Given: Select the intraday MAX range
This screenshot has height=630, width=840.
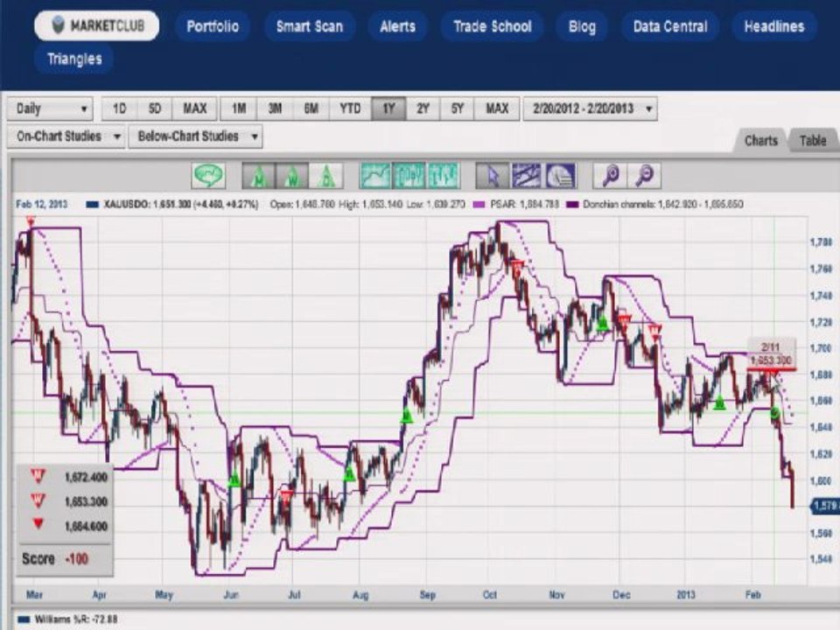Looking at the screenshot, I should [194, 108].
